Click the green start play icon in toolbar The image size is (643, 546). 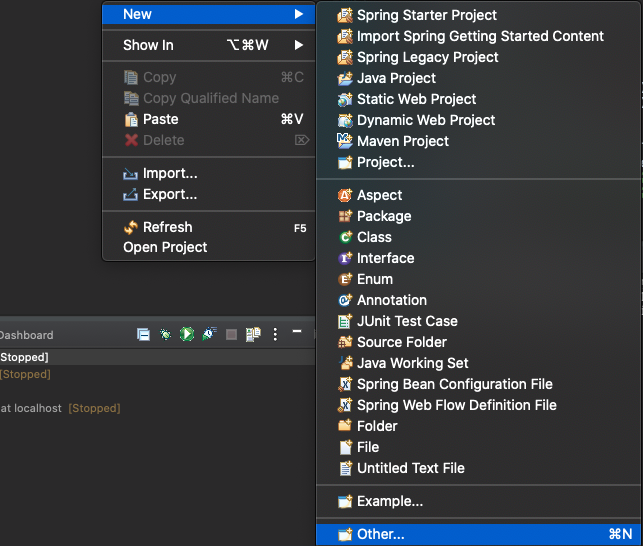pos(187,334)
